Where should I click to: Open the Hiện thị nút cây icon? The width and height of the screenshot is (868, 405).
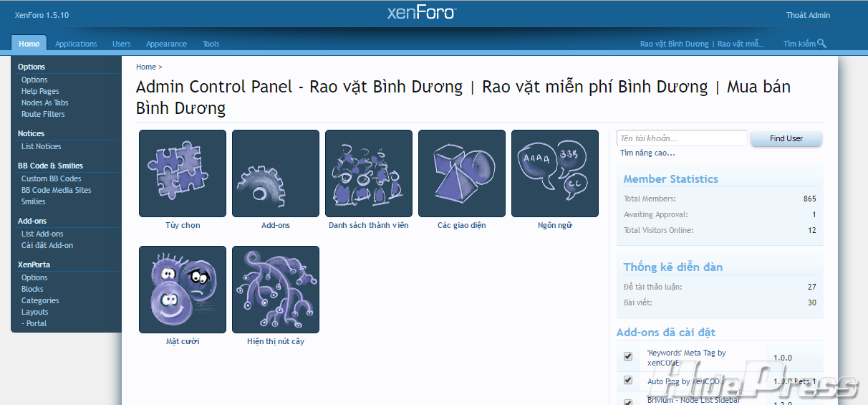276,290
